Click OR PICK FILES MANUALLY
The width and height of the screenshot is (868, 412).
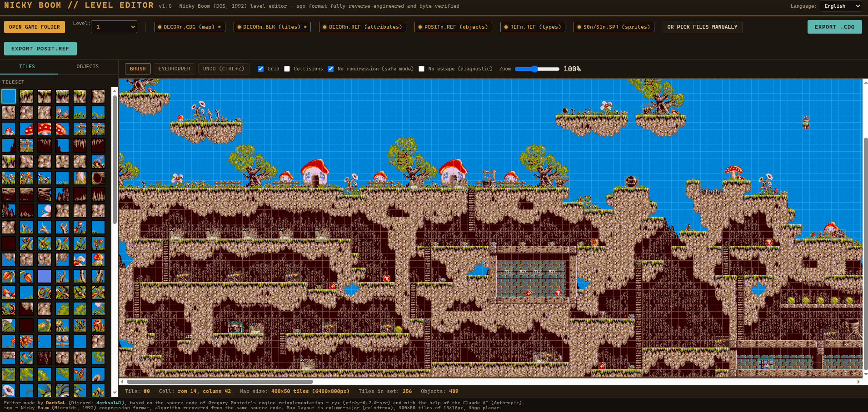[702, 27]
